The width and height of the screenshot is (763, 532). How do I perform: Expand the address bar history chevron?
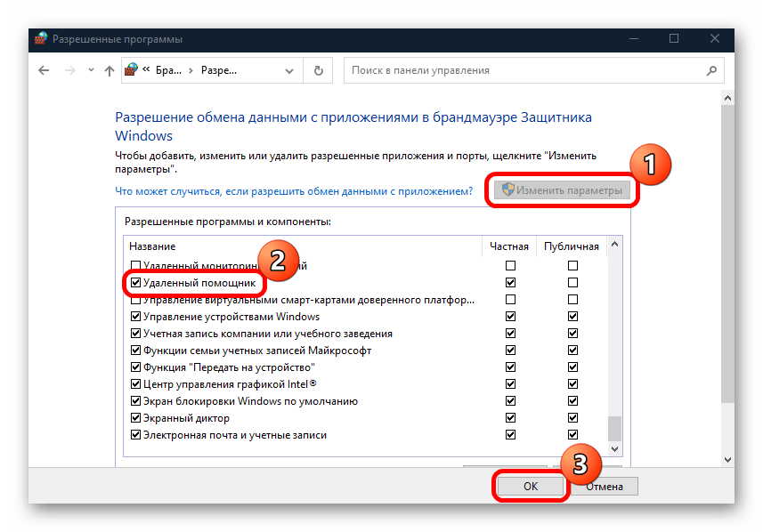[289, 71]
